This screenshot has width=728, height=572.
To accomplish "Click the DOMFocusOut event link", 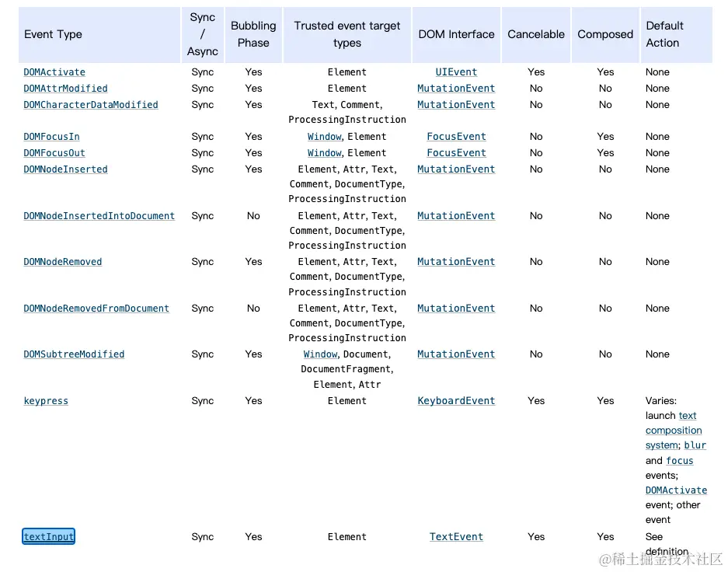I will click(54, 153).
